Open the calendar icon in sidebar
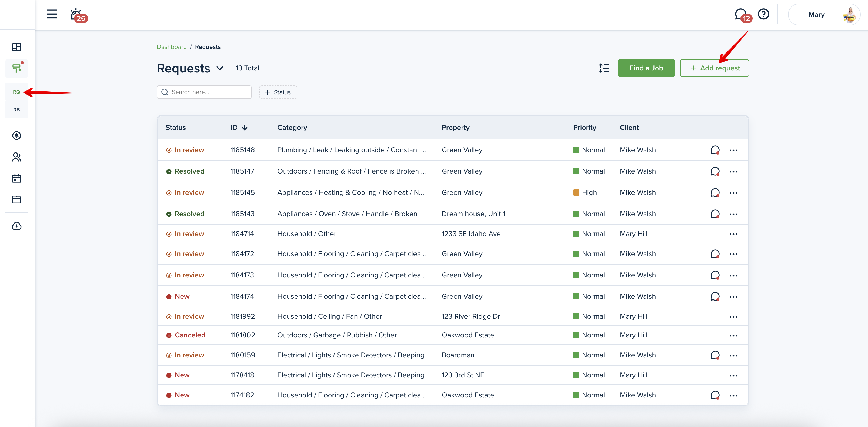 point(17,178)
